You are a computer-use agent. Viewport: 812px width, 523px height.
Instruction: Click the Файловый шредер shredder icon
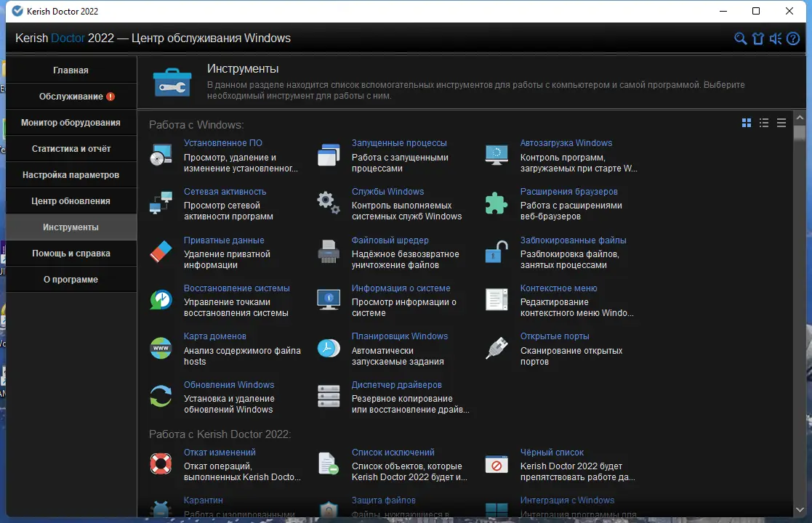(329, 252)
